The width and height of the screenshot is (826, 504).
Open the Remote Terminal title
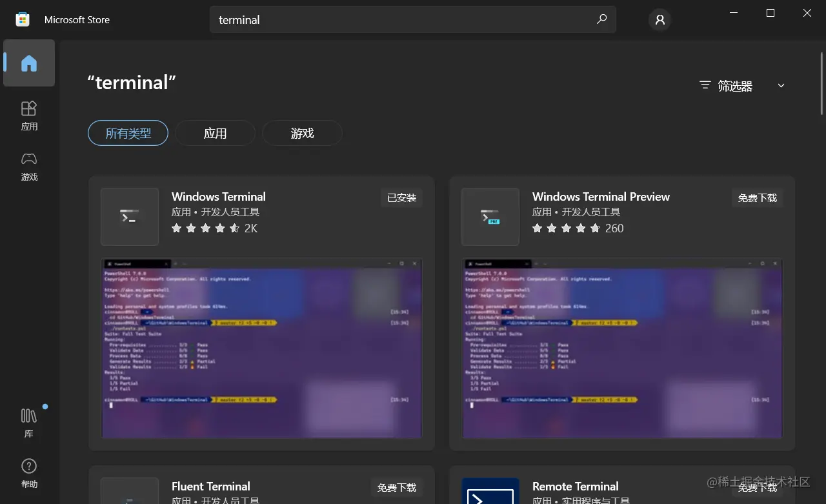pyautogui.click(x=576, y=487)
